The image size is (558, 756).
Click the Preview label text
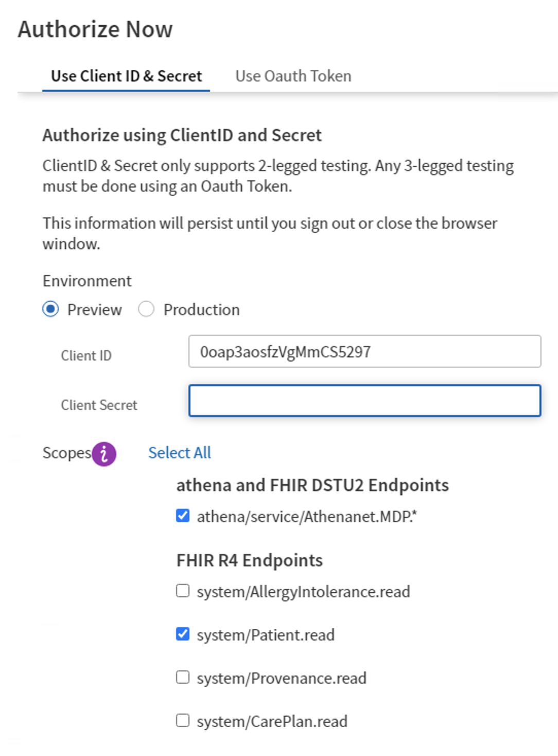pos(95,310)
